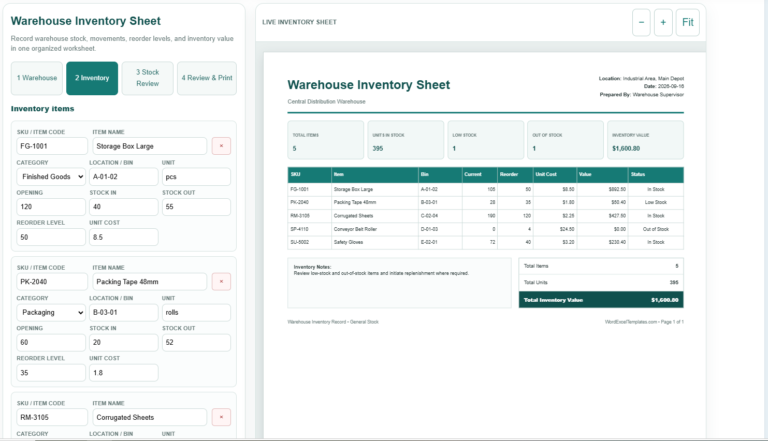The width and height of the screenshot is (768, 441).
Task: Select the SP-4110 cell in preview table
Action: [x=309, y=229]
